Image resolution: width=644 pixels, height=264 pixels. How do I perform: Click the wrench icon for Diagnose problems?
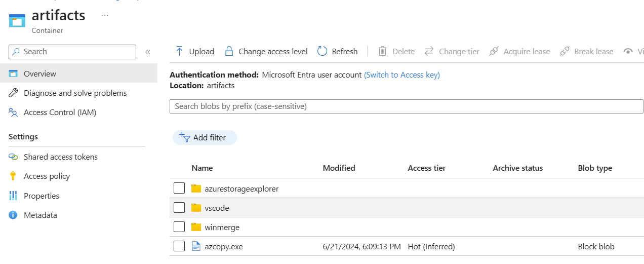pos(13,93)
